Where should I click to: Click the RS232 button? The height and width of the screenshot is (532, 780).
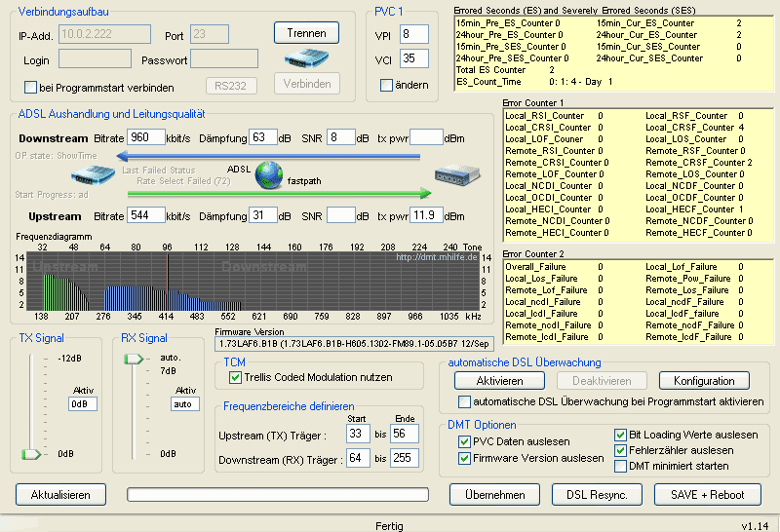(x=231, y=86)
